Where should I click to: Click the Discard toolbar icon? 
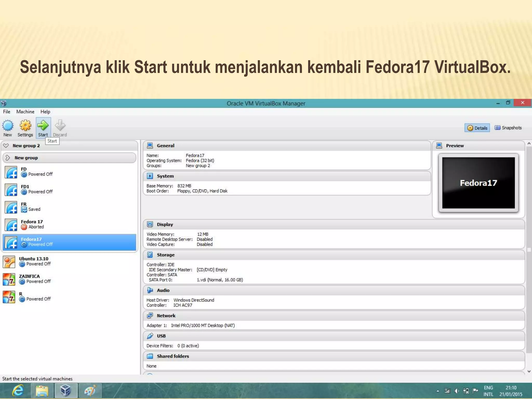60,128
